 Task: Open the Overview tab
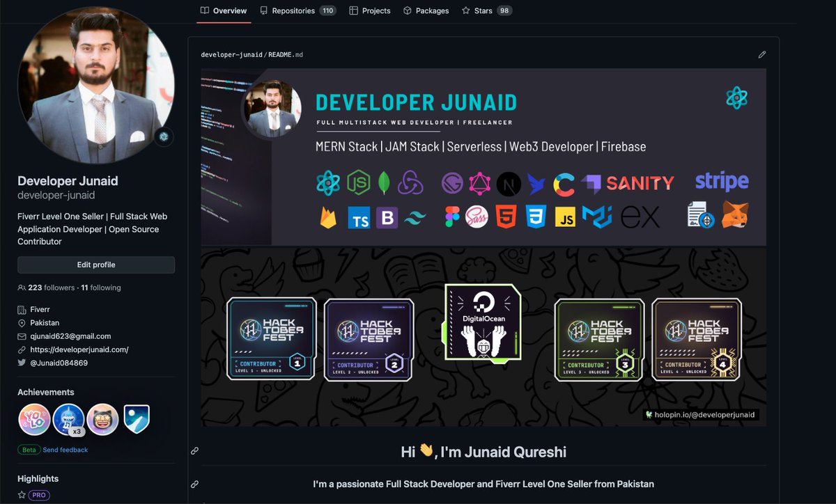point(224,10)
